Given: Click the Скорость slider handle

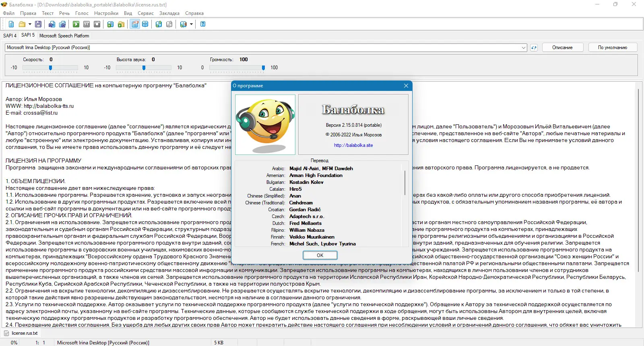Looking at the screenshot, I should click(50, 68).
